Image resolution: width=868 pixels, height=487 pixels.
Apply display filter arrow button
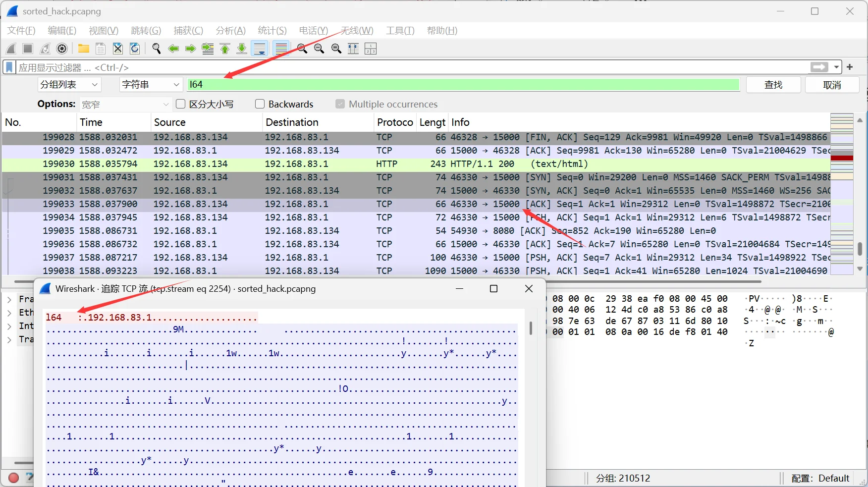click(819, 67)
